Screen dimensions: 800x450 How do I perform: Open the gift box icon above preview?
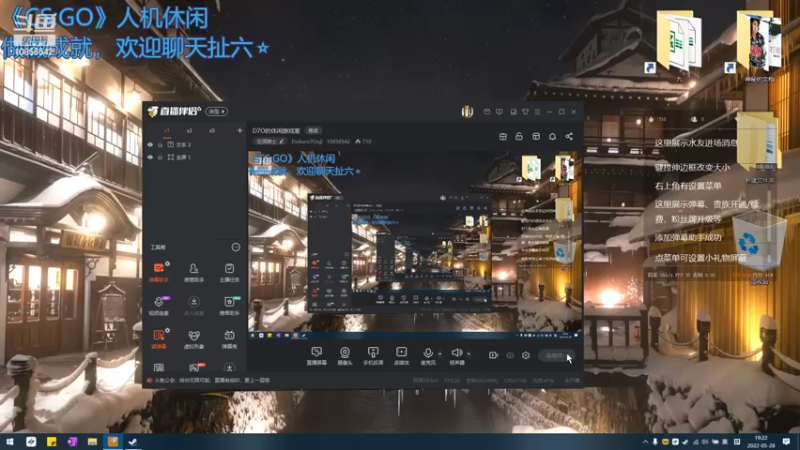coord(503,136)
